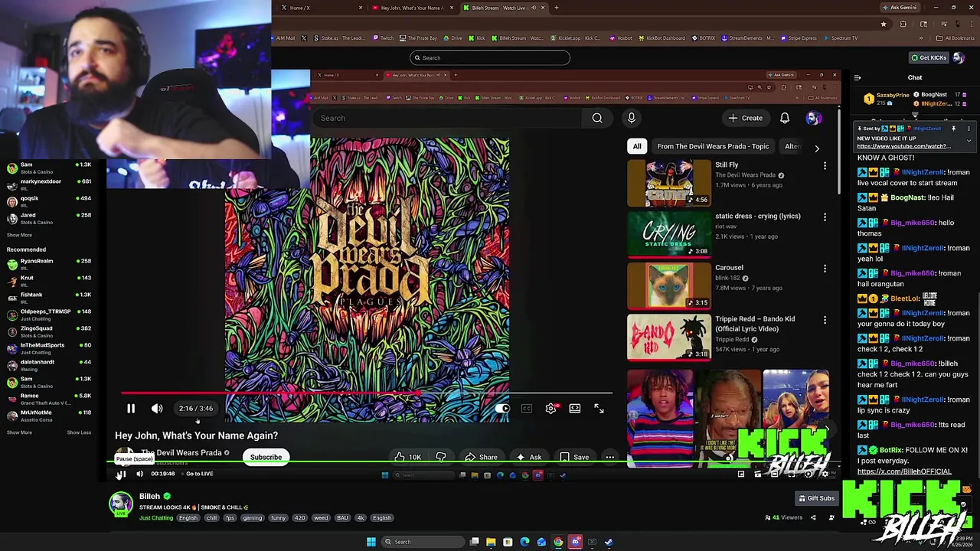Click the YouTube Create button
Screen dimensions: 980x551
[745, 118]
